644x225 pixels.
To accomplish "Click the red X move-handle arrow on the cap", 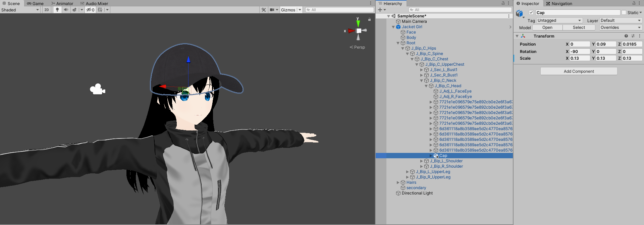I will 163,87.
